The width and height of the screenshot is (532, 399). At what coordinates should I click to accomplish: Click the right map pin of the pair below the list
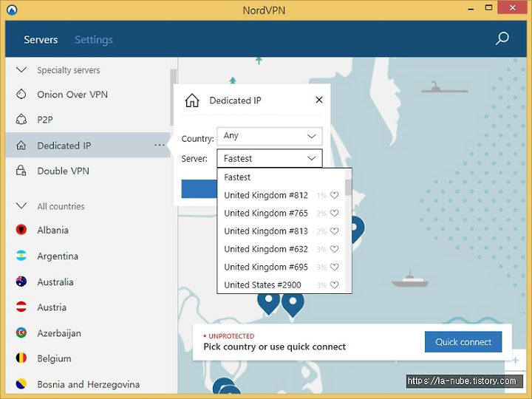293,304
